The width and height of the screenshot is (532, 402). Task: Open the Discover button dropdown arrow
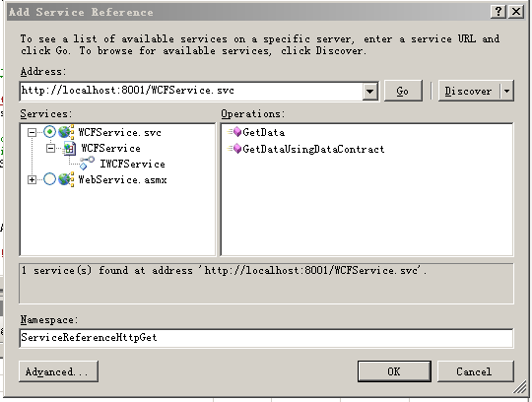pos(507,91)
